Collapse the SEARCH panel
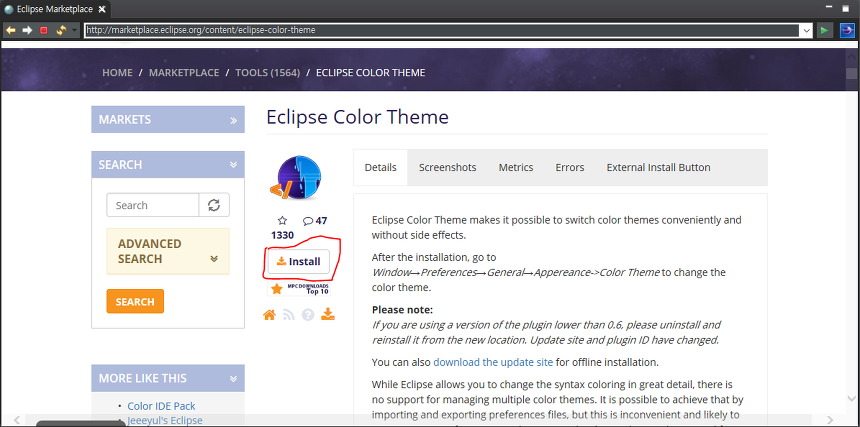860x427 pixels. point(168,164)
